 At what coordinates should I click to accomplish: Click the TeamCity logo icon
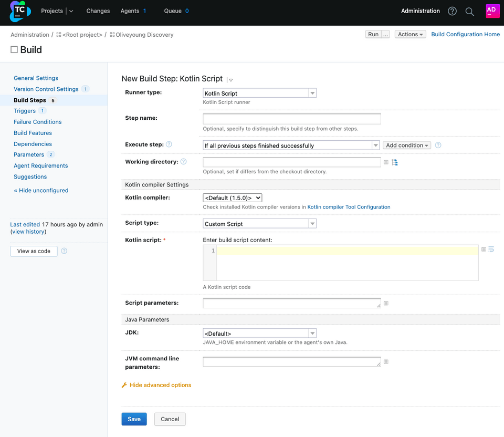point(20,12)
